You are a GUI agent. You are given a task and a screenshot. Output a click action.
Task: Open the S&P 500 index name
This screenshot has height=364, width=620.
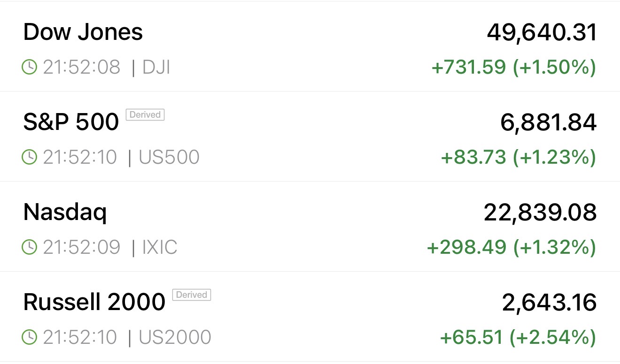point(71,122)
